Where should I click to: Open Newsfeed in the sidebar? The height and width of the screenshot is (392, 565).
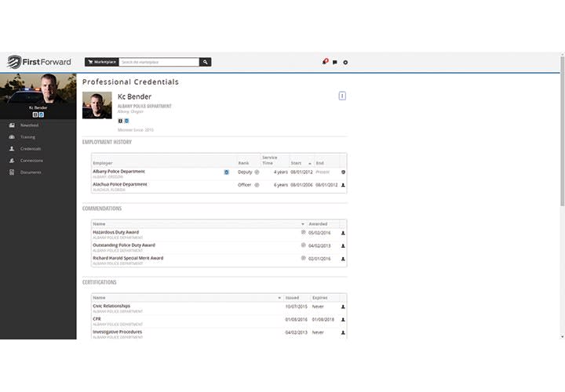click(x=30, y=125)
